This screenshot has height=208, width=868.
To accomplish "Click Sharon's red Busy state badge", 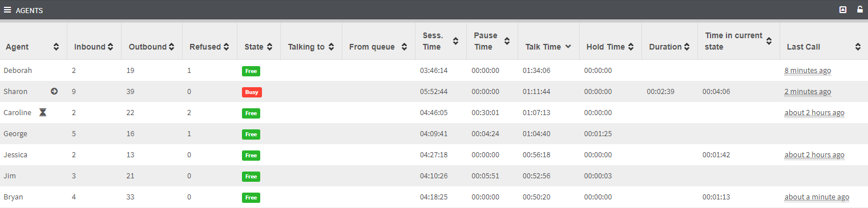I will pyautogui.click(x=252, y=92).
